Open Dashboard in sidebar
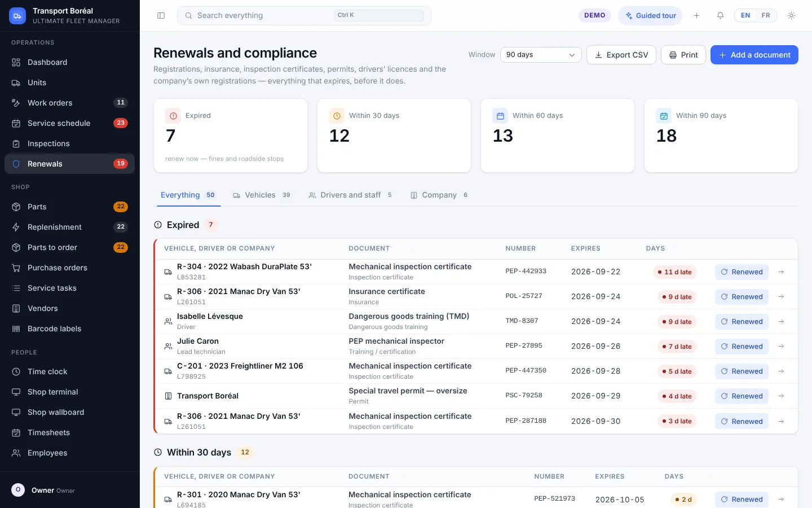The image size is (812, 508). pyautogui.click(x=70, y=62)
